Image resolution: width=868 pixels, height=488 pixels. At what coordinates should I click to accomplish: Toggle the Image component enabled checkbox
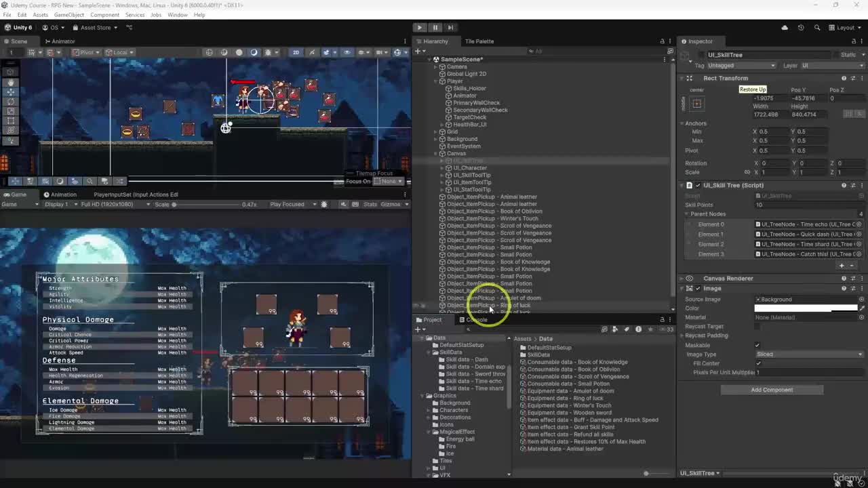(x=698, y=289)
